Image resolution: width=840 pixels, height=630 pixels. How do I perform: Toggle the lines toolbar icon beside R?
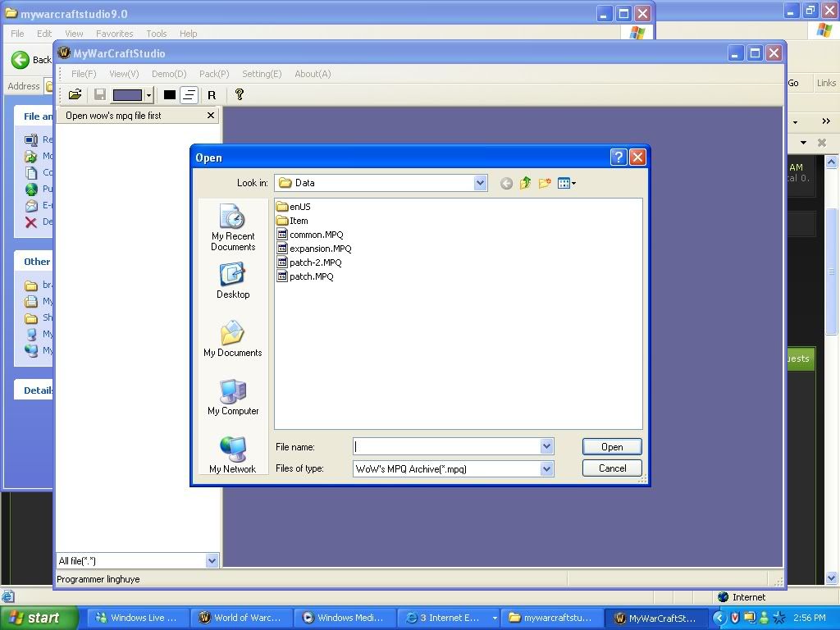tap(189, 95)
